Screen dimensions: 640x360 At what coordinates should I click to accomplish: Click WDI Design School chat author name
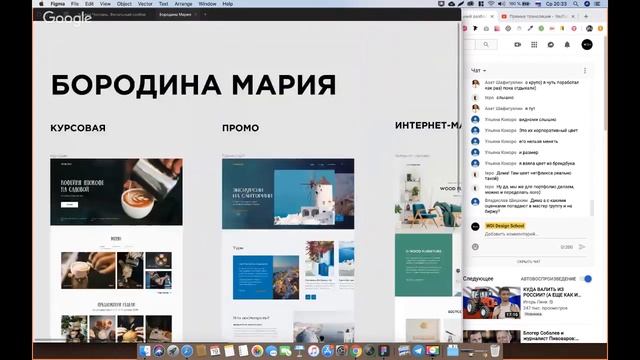pos(505,226)
